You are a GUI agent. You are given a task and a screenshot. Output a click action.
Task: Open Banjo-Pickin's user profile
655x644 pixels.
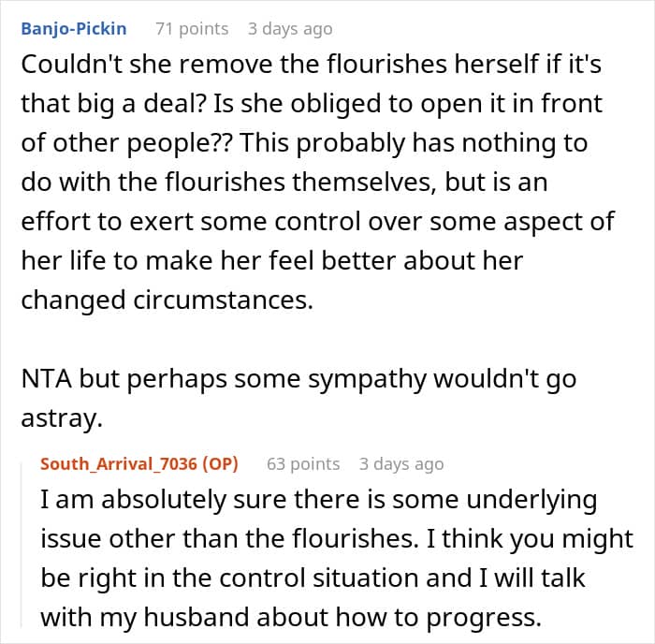click(74, 29)
